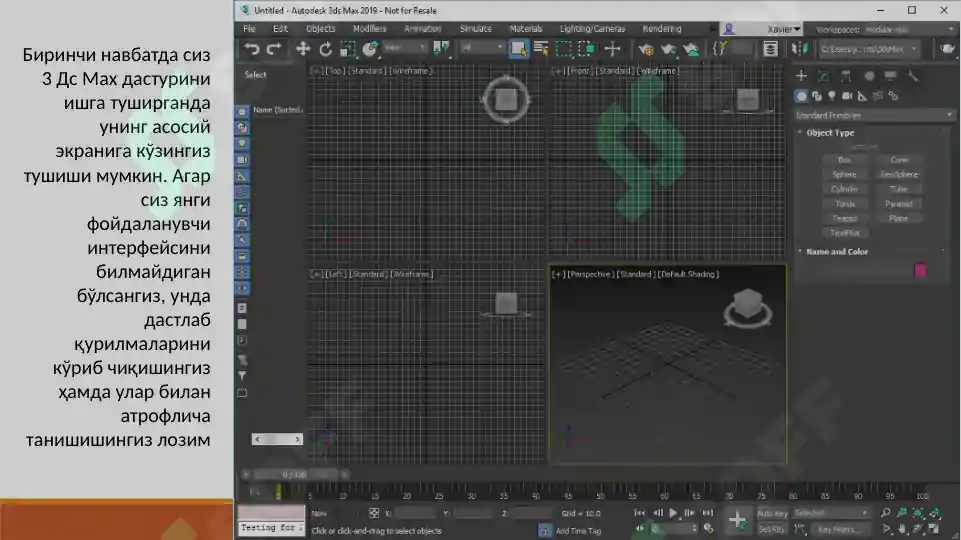Screen dimensions: 961x540
Task: Click the Teapot primitive button
Action: (844, 219)
